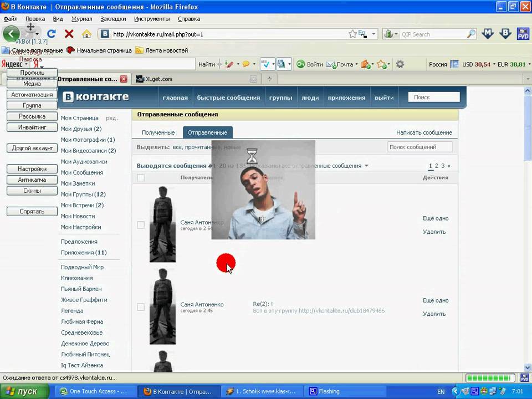Check the first Саня Антоненко message checkbox
The height and width of the screenshot is (399, 532).
click(x=141, y=225)
